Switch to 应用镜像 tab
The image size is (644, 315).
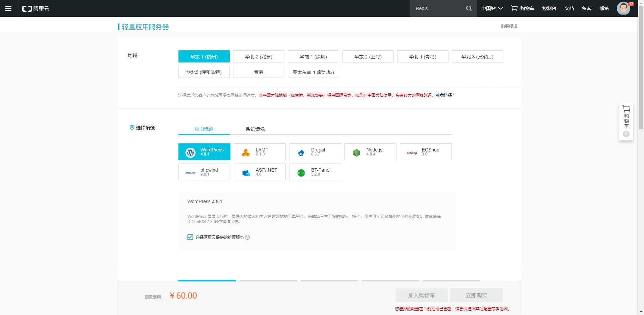tap(204, 129)
